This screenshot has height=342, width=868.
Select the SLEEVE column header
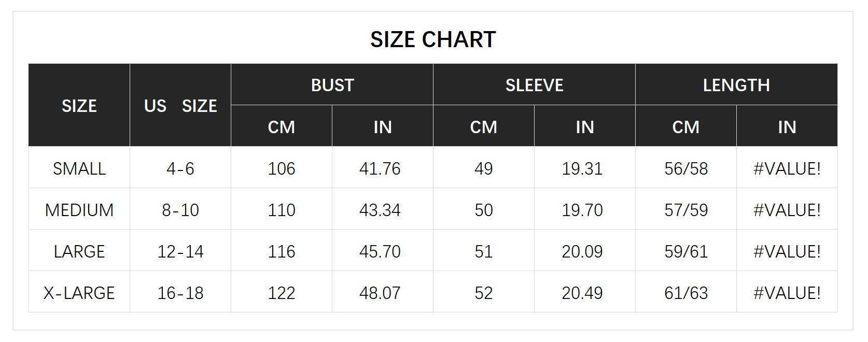click(534, 85)
